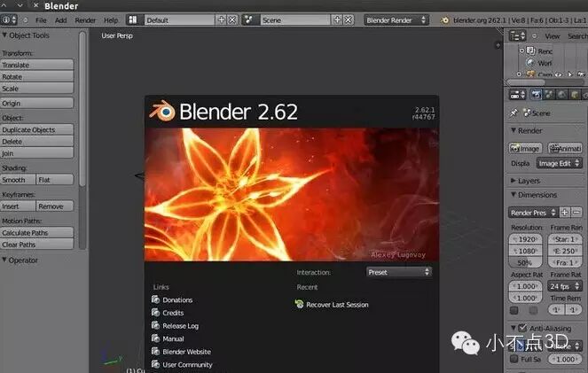Viewport: 588px width, 373px height.
Task: Delete the current Scene with X icon
Action: (349, 19)
